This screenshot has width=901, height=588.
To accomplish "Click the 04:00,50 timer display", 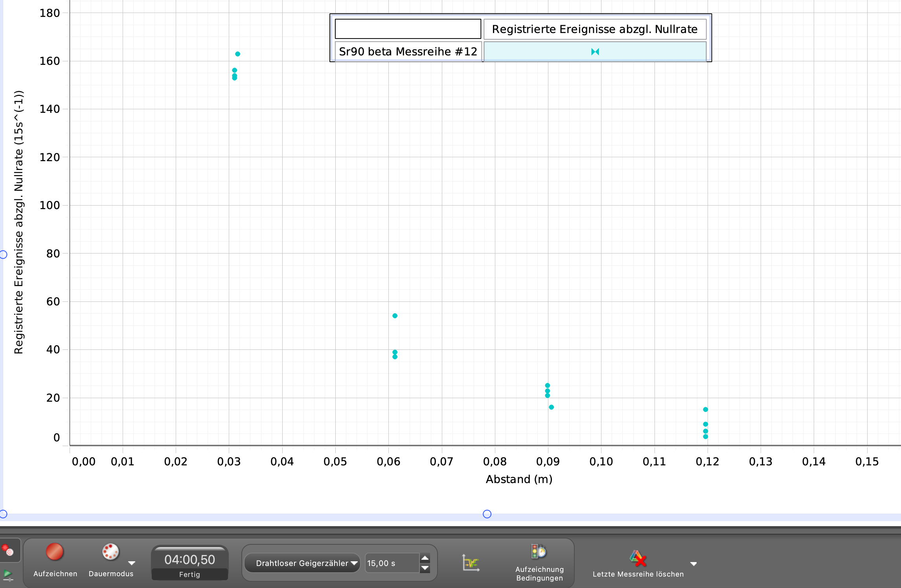I will [x=189, y=560].
